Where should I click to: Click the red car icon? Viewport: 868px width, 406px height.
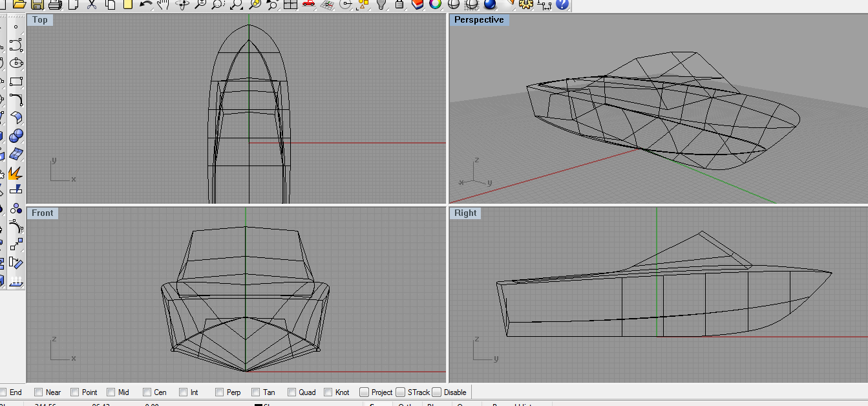pyautogui.click(x=308, y=5)
